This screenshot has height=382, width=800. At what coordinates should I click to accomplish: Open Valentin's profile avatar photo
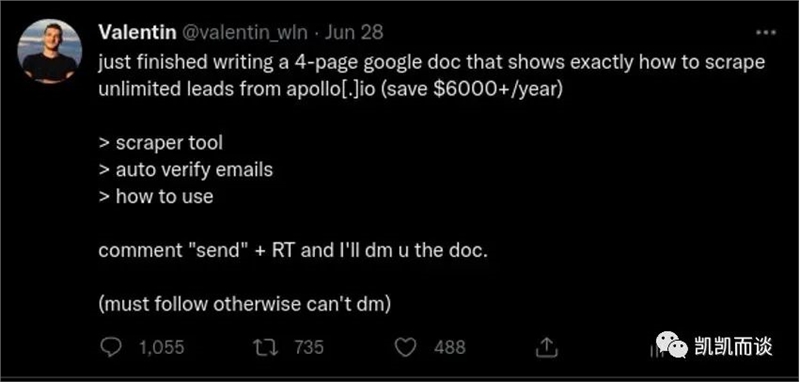[x=49, y=52]
